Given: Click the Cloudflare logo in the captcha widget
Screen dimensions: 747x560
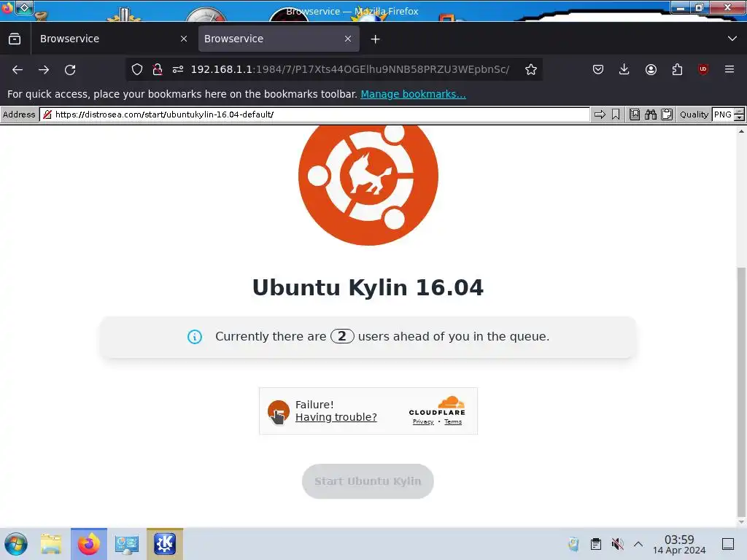Looking at the screenshot, I should coord(437,405).
